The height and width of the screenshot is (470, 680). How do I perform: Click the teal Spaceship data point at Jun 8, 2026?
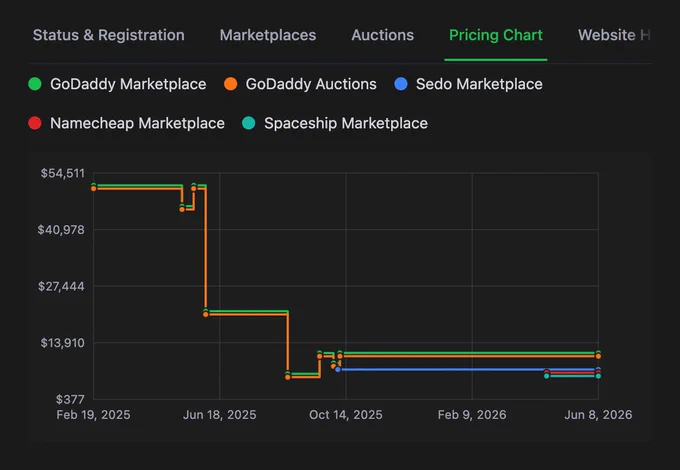[598, 376]
